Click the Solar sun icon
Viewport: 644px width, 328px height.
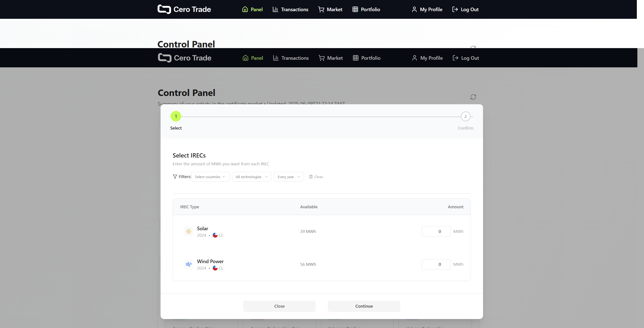pyautogui.click(x=189, y=232)
